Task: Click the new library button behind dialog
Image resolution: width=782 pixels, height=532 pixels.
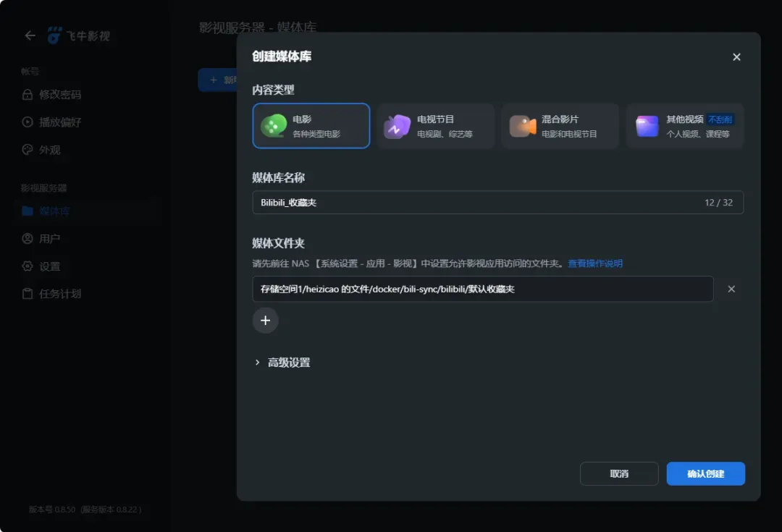Action: [218, 80]
